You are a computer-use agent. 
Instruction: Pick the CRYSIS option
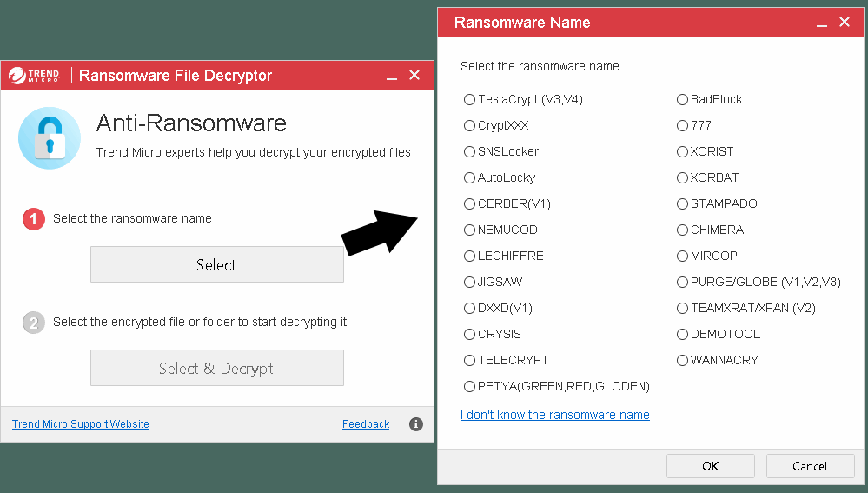(469, 334)
